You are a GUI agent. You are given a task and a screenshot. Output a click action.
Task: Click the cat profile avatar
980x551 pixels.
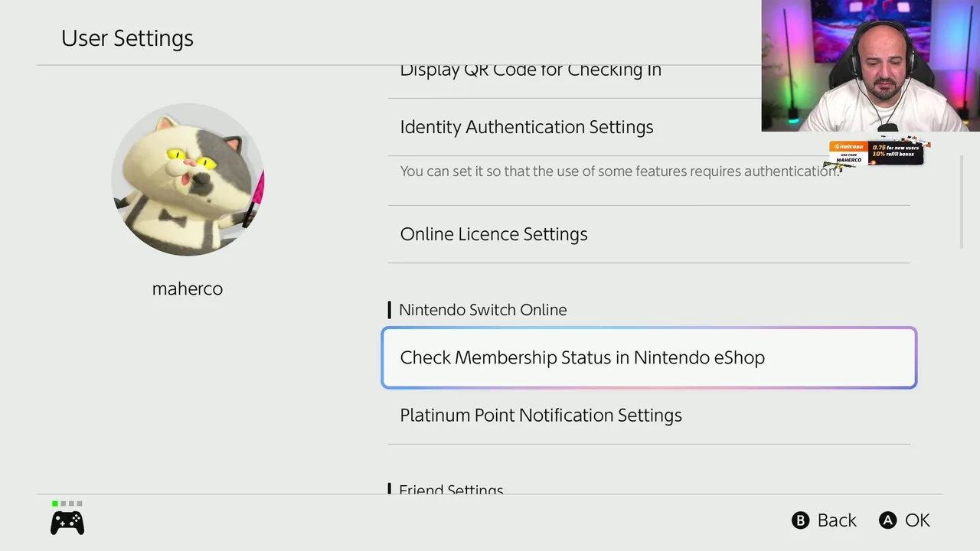click(x=188, y=179)
